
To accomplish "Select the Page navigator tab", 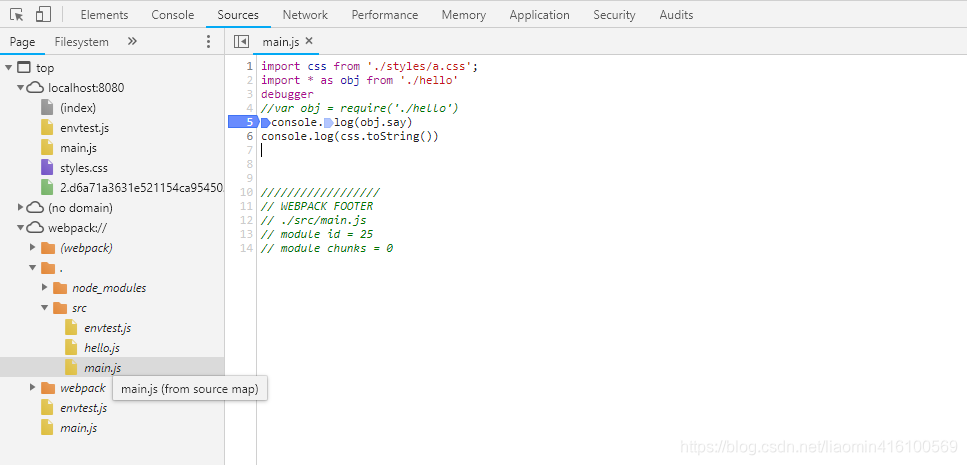I will (22, 42).
